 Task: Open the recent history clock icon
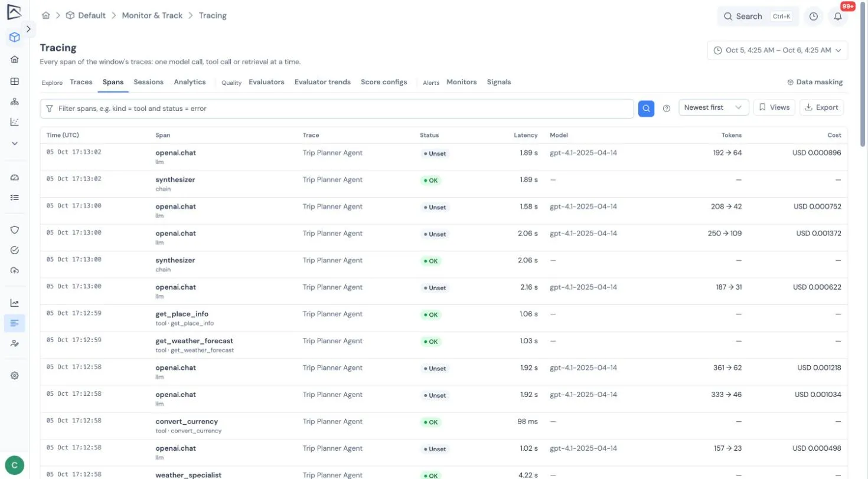point(813,17)
